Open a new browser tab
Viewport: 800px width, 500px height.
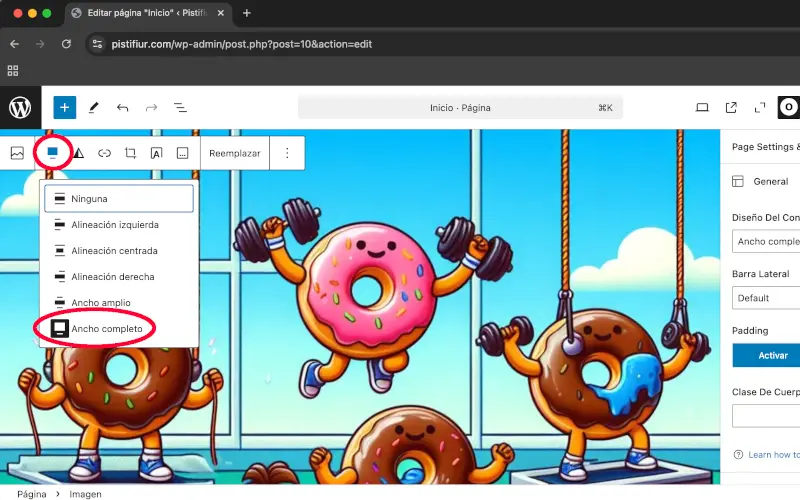[247, 13]
